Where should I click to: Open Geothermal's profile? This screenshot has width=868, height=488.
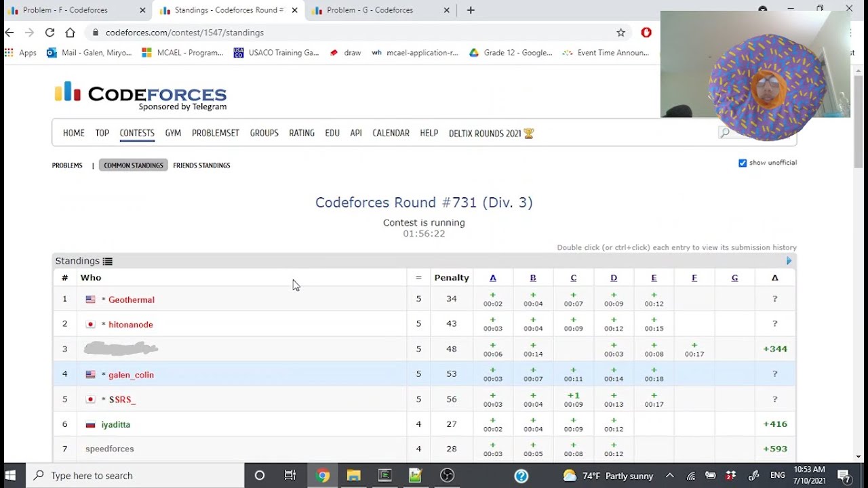(132, 300)
